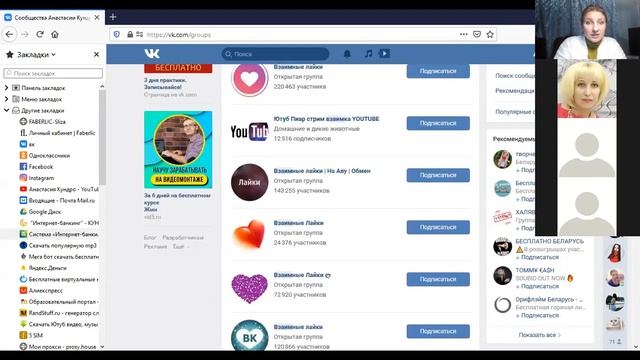640x360 pixels.
Task: Open the Закладки sidebar dropdown
Action: point(36,54)
